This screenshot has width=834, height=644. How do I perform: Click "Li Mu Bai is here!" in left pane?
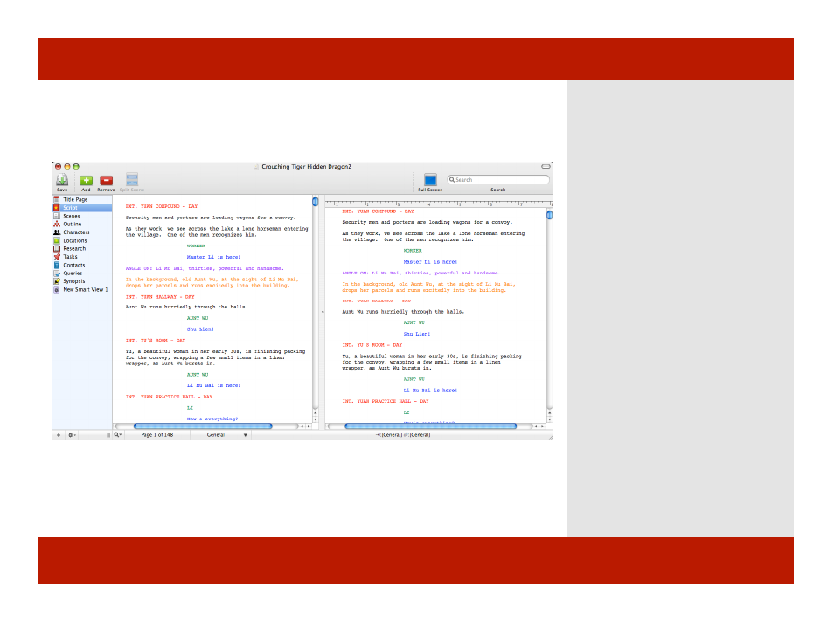213,385
